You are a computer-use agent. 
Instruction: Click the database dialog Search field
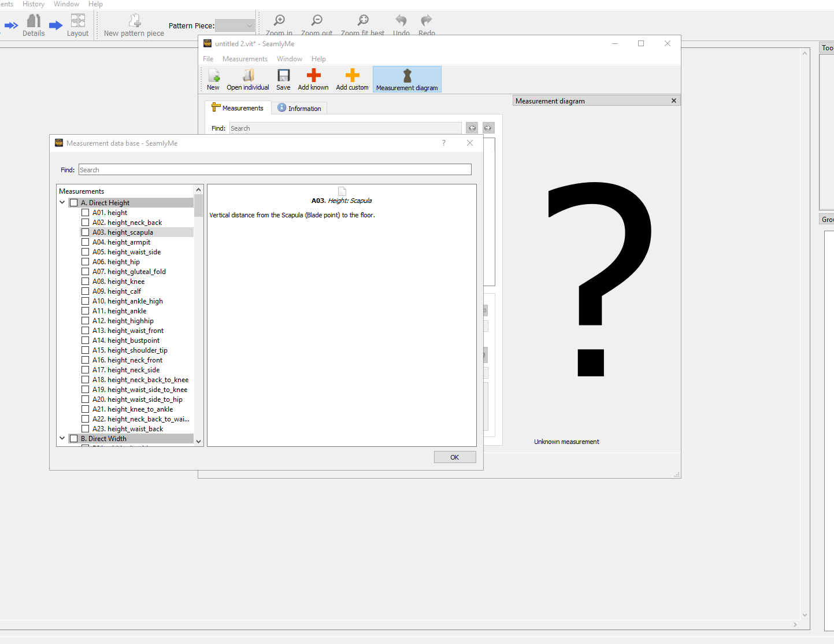(x=275, y=170)
